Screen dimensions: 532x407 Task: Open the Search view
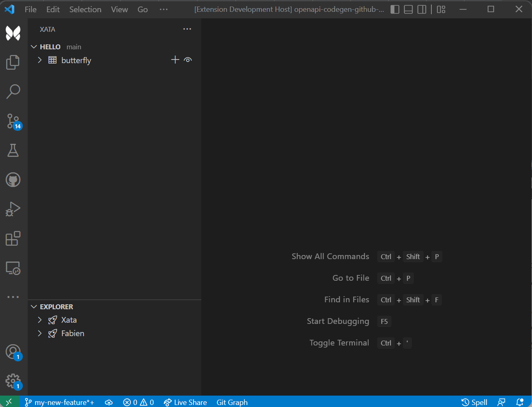coord(13,92)
